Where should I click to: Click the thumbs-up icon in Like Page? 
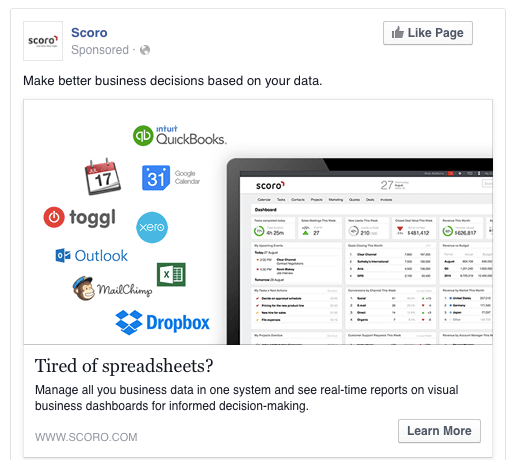398,33
